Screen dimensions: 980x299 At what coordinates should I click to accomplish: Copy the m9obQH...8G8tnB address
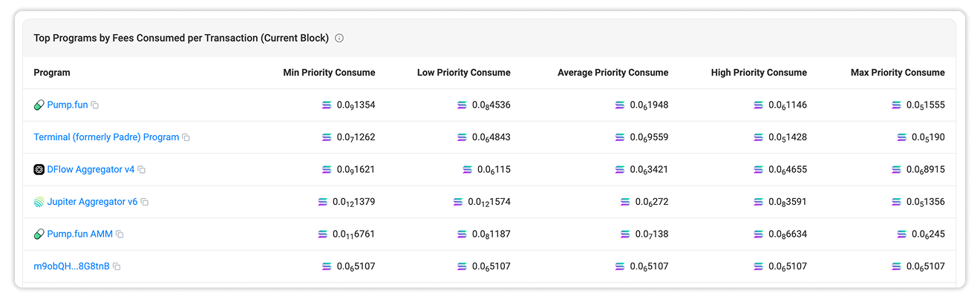click(x=117, y=266)
